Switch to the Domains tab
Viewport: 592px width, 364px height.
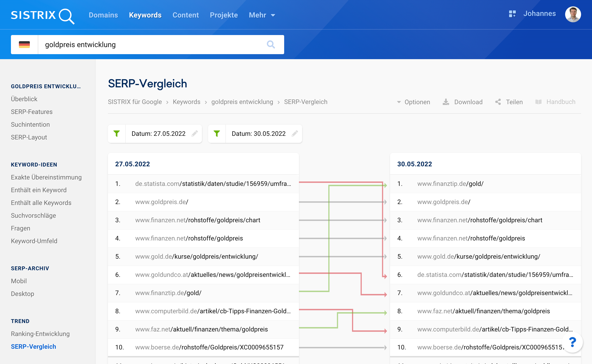point(103,15)
